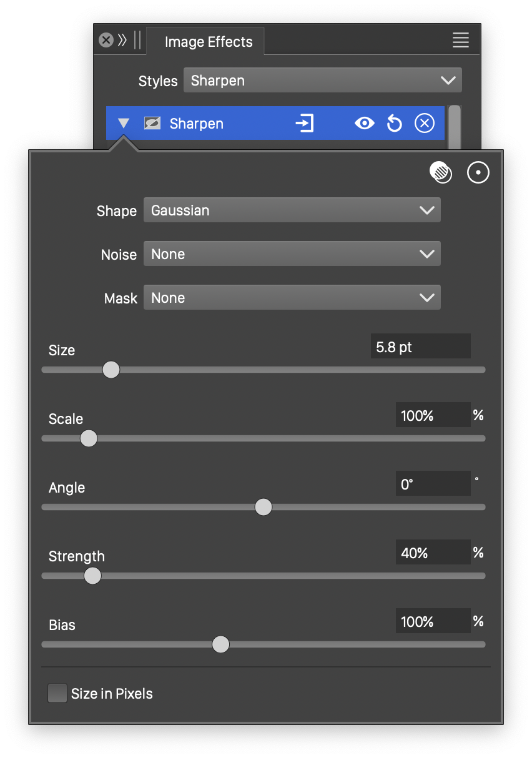Click the crossed-out image icon beside Sharpen
This screenshot has height=758, width=532.
point(152,124)
